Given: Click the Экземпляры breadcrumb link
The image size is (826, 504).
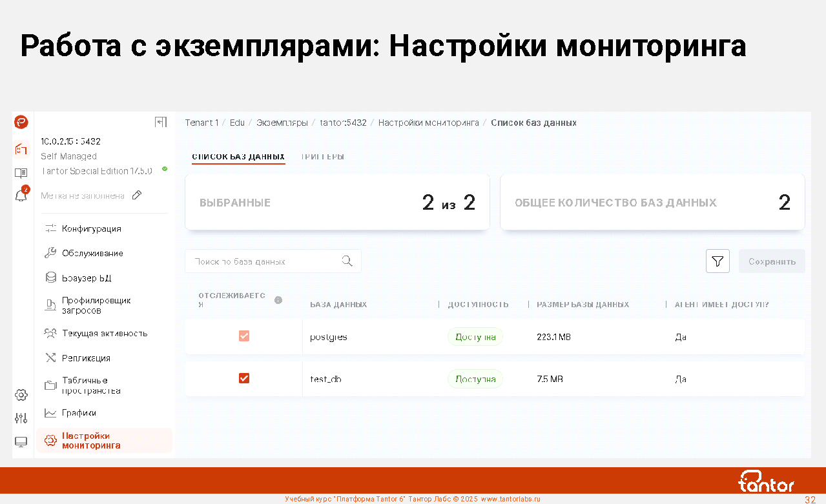Looking at the screenshot, I should (282, 123).
